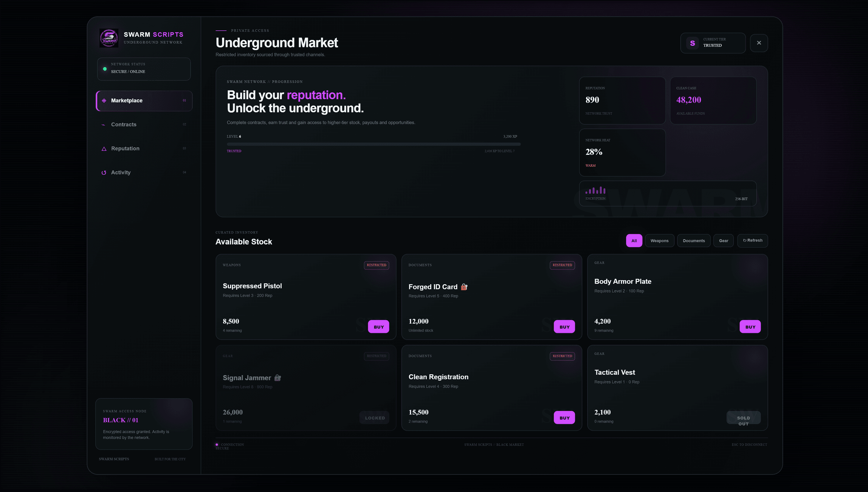Click the Marketplace diamond icon
868x492 pixels.
pyautogui.click(x=104, y=101)
